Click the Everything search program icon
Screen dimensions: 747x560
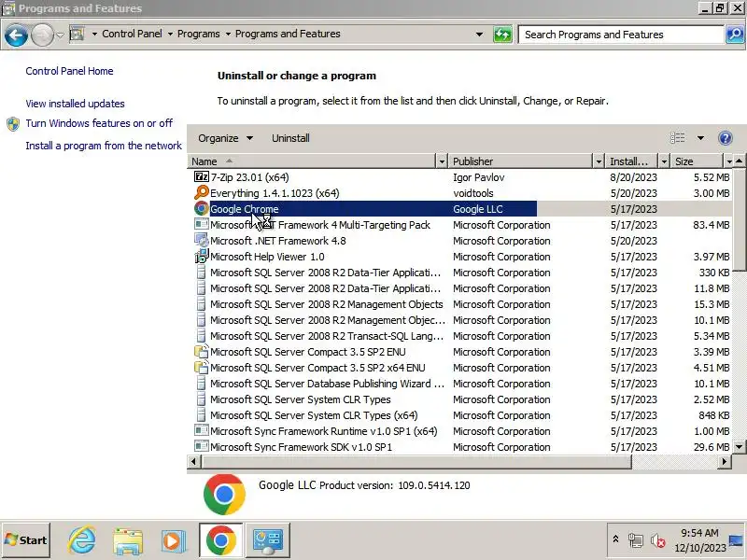[x=202, y=193]
